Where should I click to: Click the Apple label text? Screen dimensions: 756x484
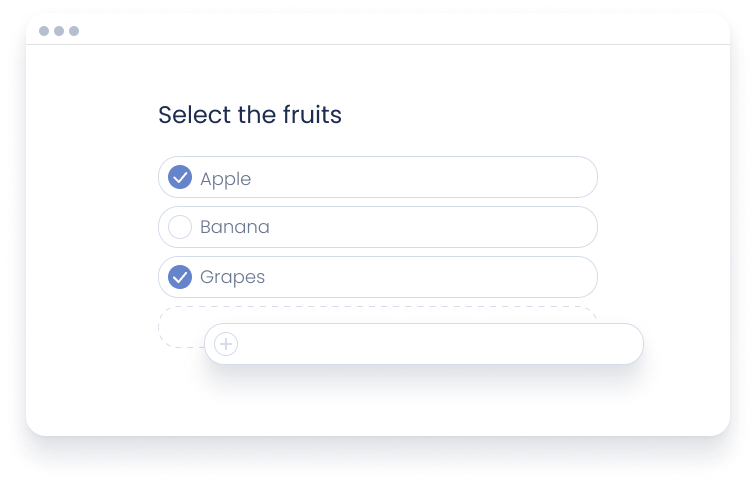[x=225, y=179]
